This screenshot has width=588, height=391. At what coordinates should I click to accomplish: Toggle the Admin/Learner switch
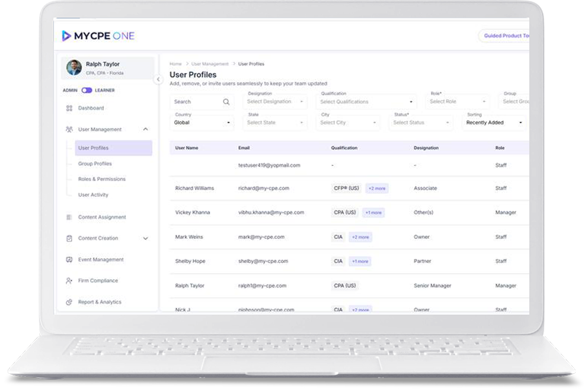click(87, 91)
